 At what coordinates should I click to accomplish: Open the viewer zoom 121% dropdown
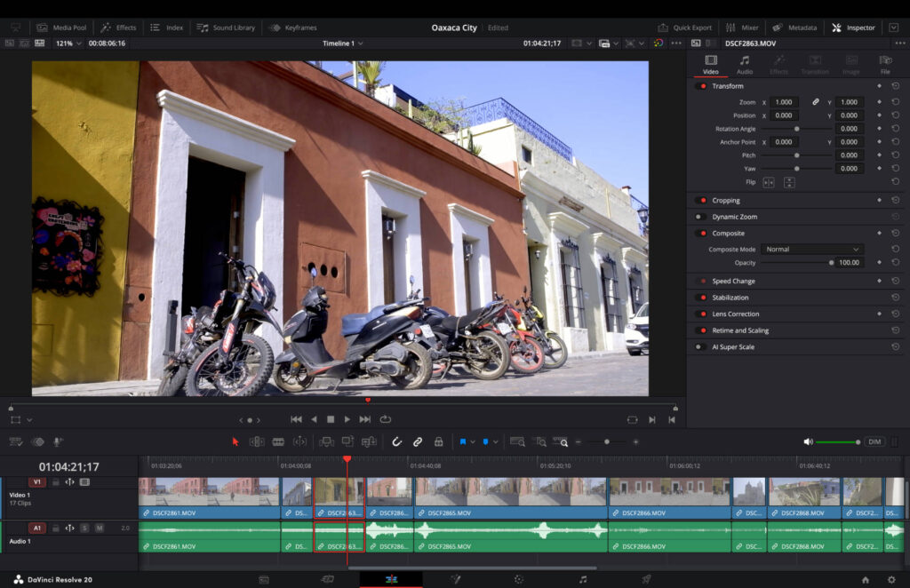point(68,43)
